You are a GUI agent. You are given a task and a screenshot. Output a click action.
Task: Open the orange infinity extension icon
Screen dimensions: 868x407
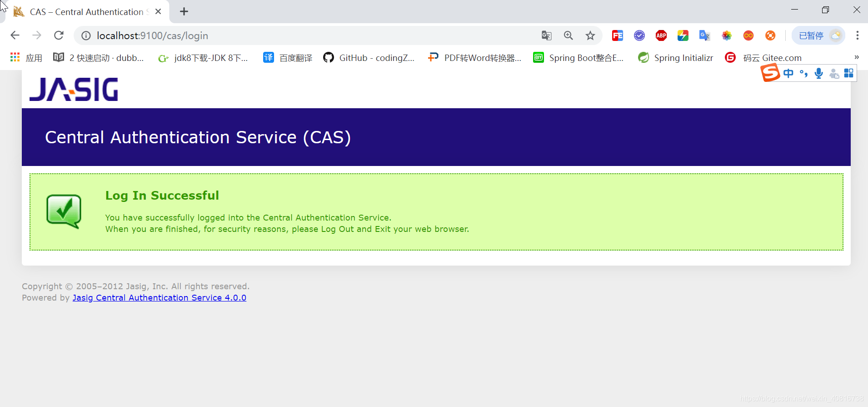748,35
